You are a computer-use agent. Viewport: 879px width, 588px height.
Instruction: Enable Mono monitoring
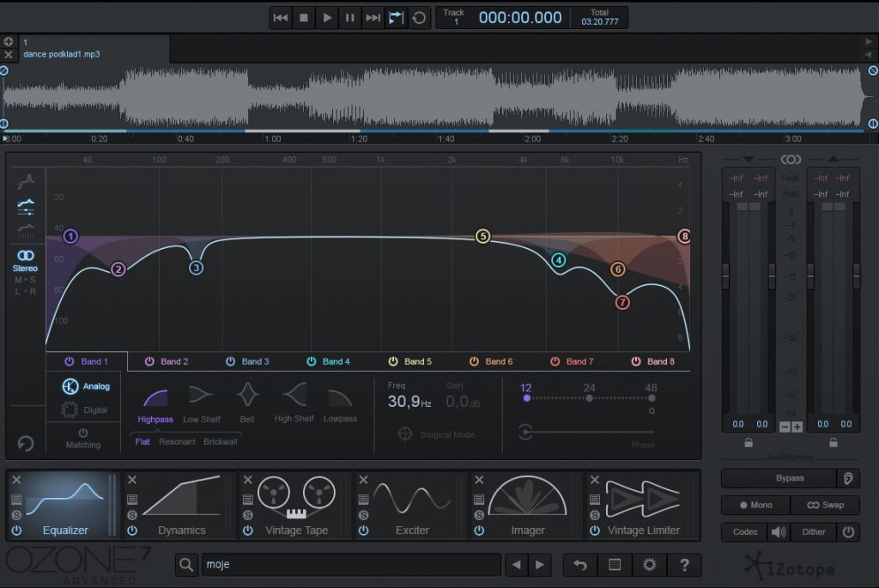coord(755,505)
